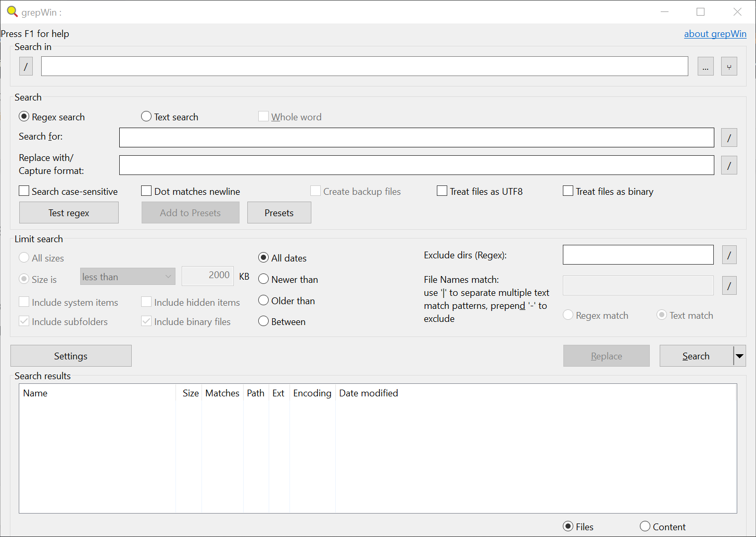Select the Text search radio button
The image size is (756, 537).
pyautogui.click(x=146, y=117)
